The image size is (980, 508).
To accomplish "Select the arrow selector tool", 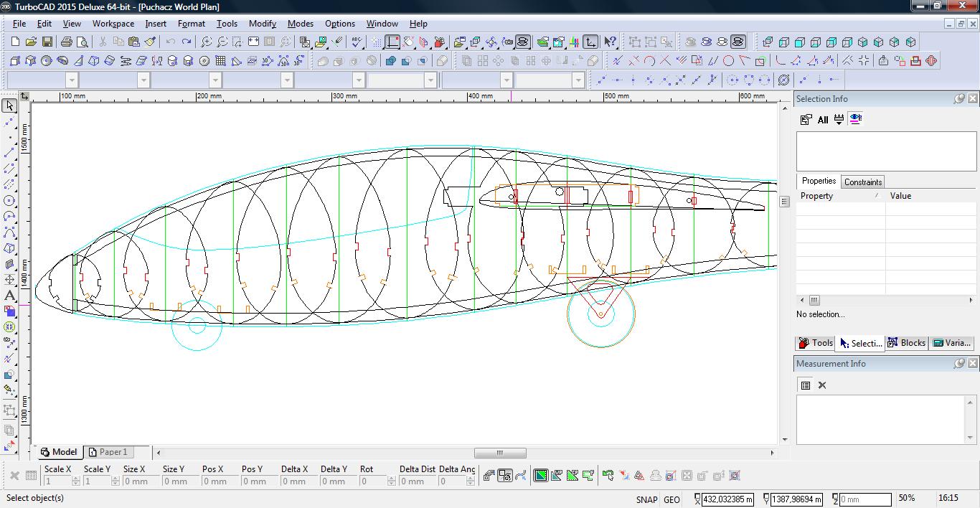I will pos(9,106).
